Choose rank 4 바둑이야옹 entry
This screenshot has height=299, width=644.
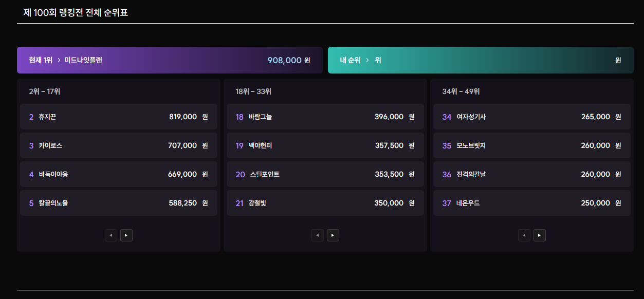tap(118, 174)
